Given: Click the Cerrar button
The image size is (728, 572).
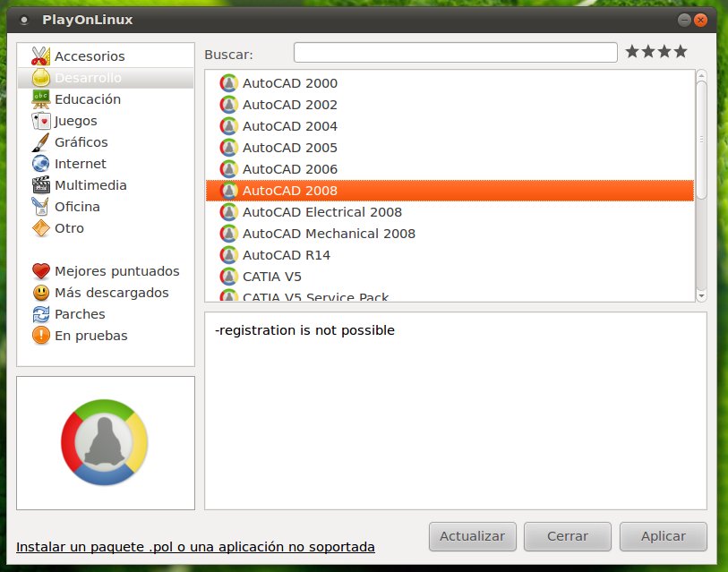Looking at the screenshot, I should tap(568, 536).
